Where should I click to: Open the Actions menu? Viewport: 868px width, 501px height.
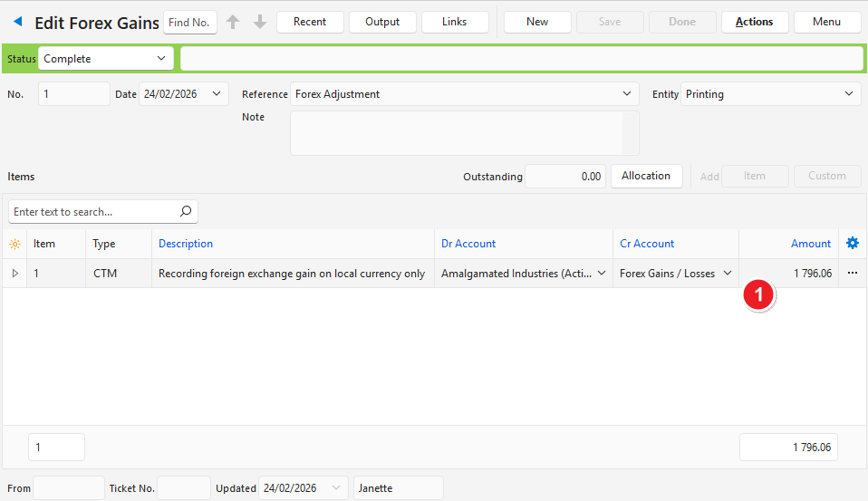click(x=754, y=22)
